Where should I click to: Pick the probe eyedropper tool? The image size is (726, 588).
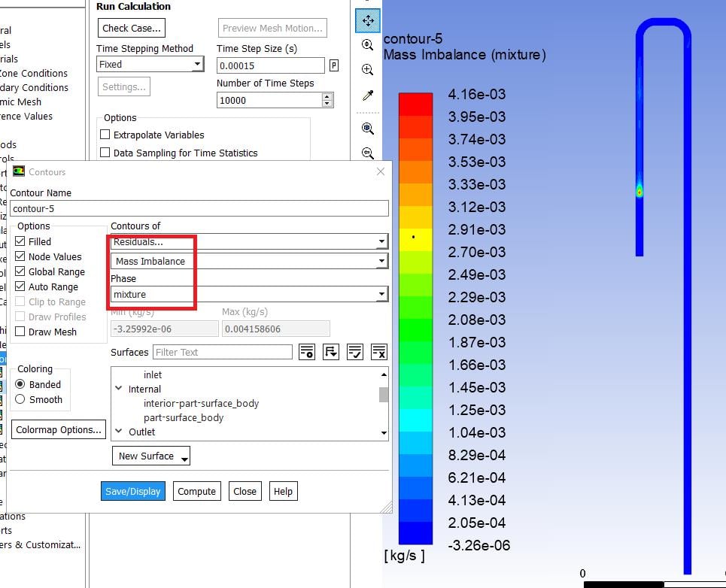pyautogui.click(x=368, y=95)
